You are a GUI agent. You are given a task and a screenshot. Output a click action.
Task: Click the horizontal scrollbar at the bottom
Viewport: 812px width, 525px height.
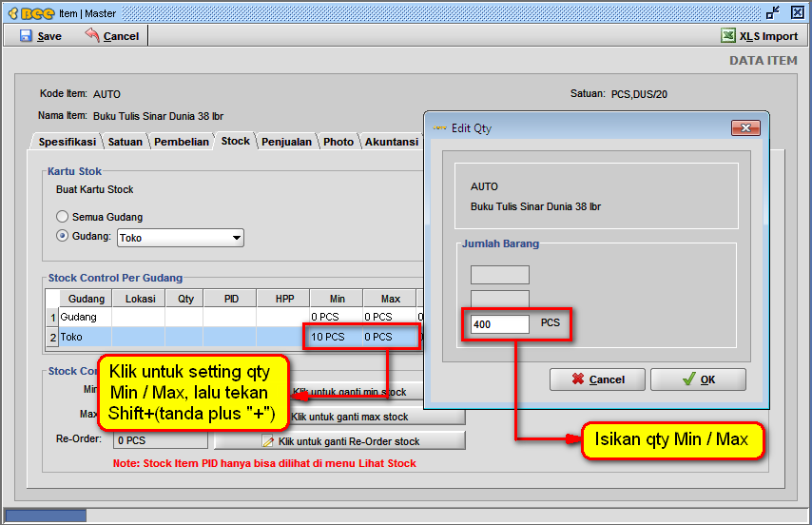[x=46, y=516]
